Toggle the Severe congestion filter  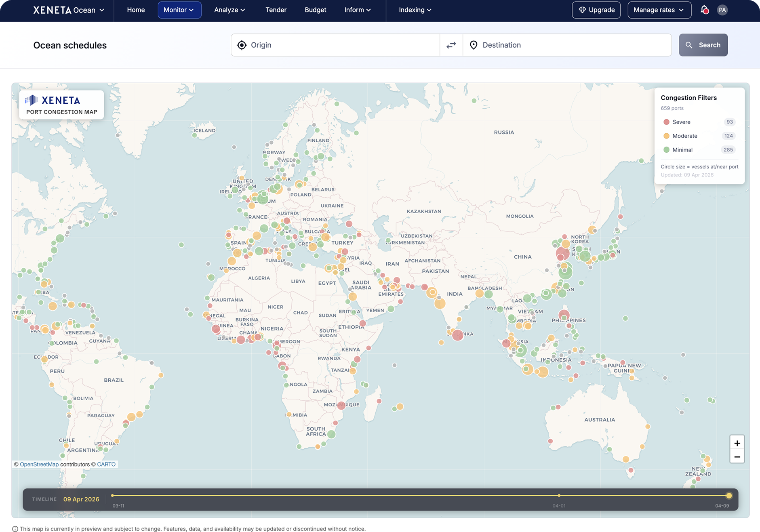click(699, 122)
